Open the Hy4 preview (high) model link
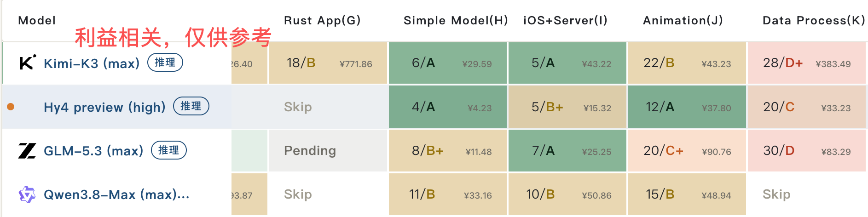This screenshot has height=217, width=868. pyautogui.click(x=104, y=107)
